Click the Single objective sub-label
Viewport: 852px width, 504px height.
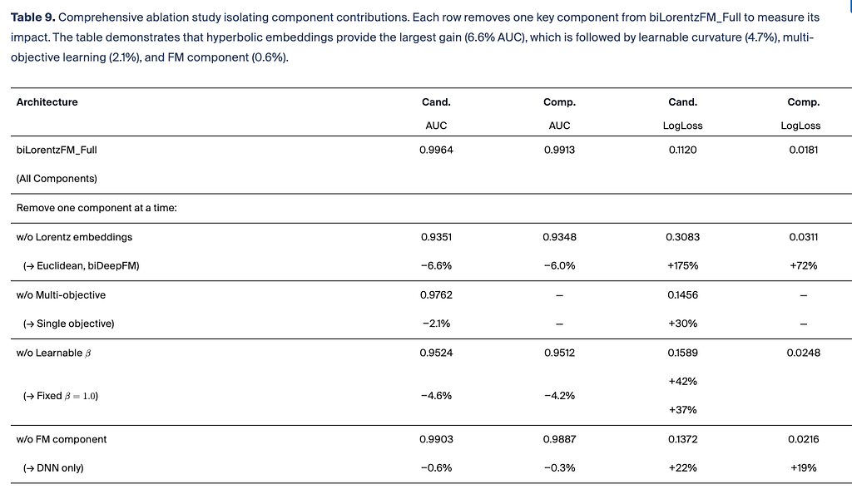pos(68,324)
